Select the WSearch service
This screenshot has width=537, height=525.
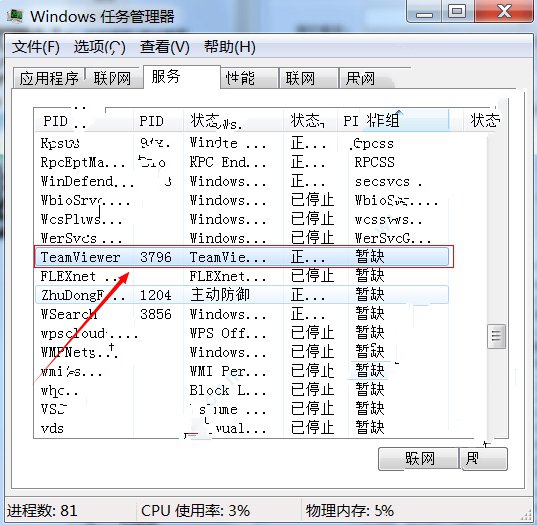pyautogui.click(x=69, y=314)
